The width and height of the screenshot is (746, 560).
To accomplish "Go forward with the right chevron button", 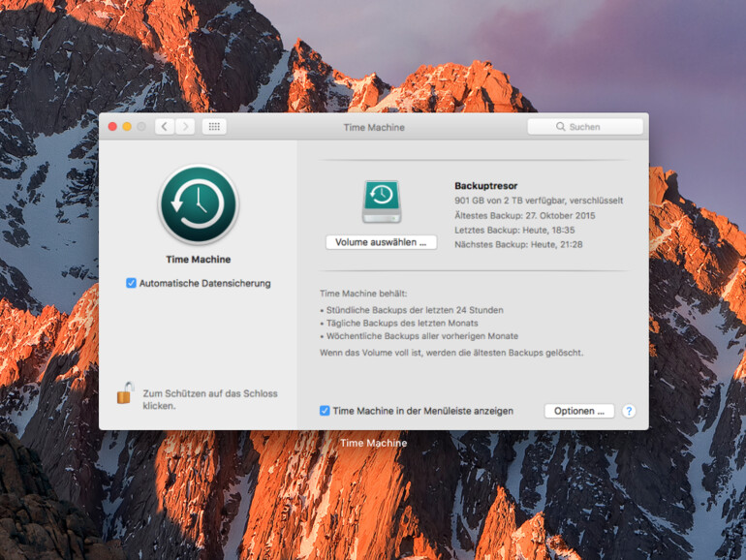I will 186,127.
